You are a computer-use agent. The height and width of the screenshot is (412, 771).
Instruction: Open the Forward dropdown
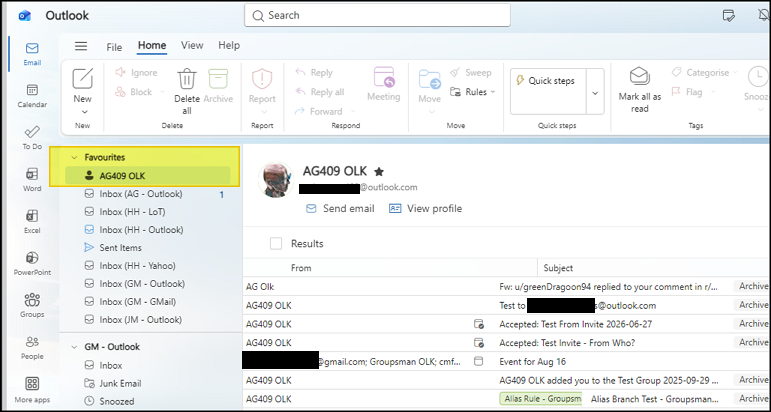coord(352,112)
